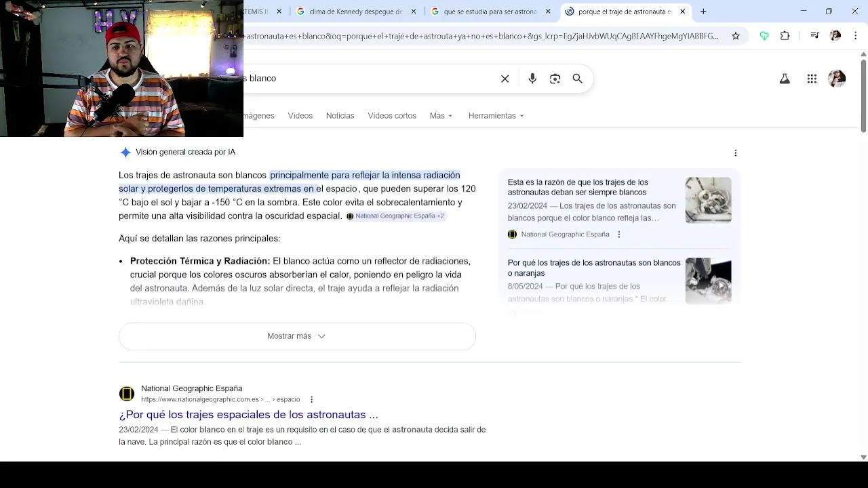Close the 'que se estudia para ser astronauta' tab

point(548,12)
